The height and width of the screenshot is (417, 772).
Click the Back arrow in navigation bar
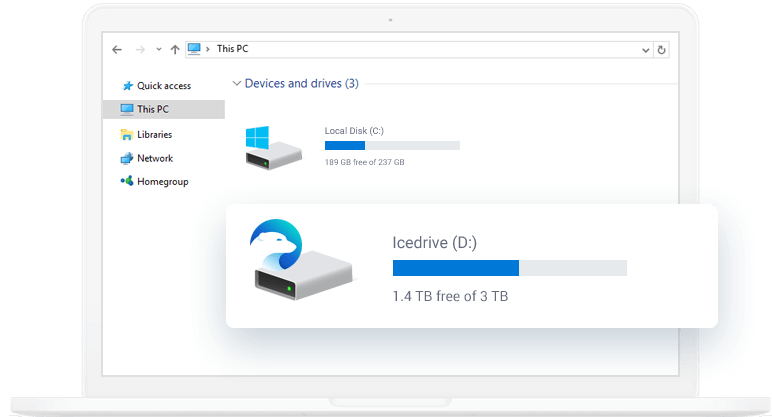(117, 49)
